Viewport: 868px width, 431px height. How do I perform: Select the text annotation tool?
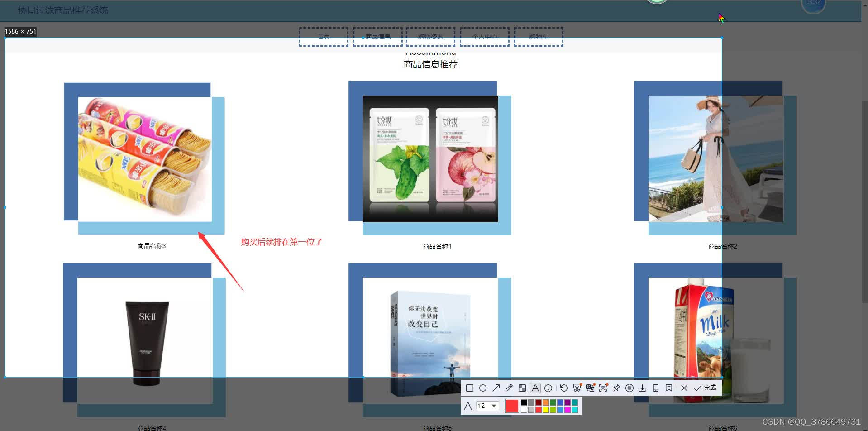point(535,388)
